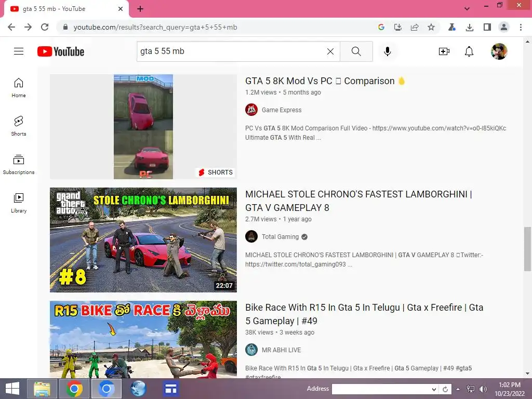
Task: Open the tab search chevron dropdown
Action: 467,8
